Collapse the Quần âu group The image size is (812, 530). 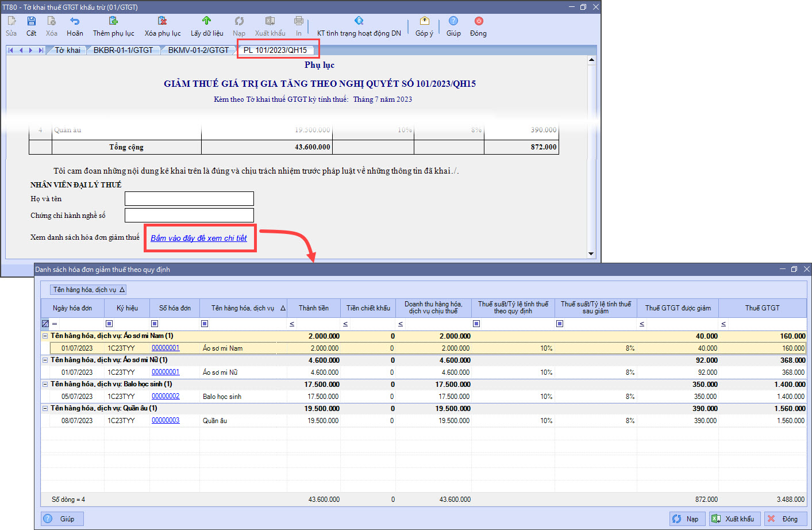pyautogui.click(x=45, y=408)
